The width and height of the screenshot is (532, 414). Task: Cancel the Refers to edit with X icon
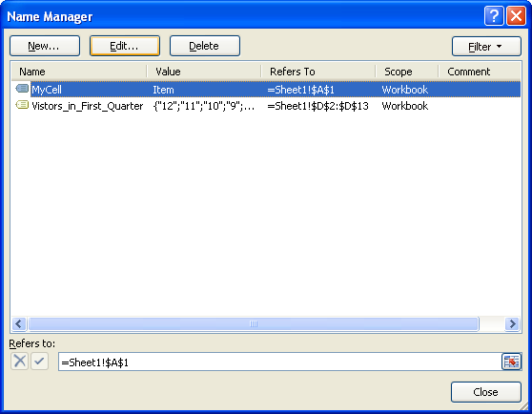click(20, 362)
